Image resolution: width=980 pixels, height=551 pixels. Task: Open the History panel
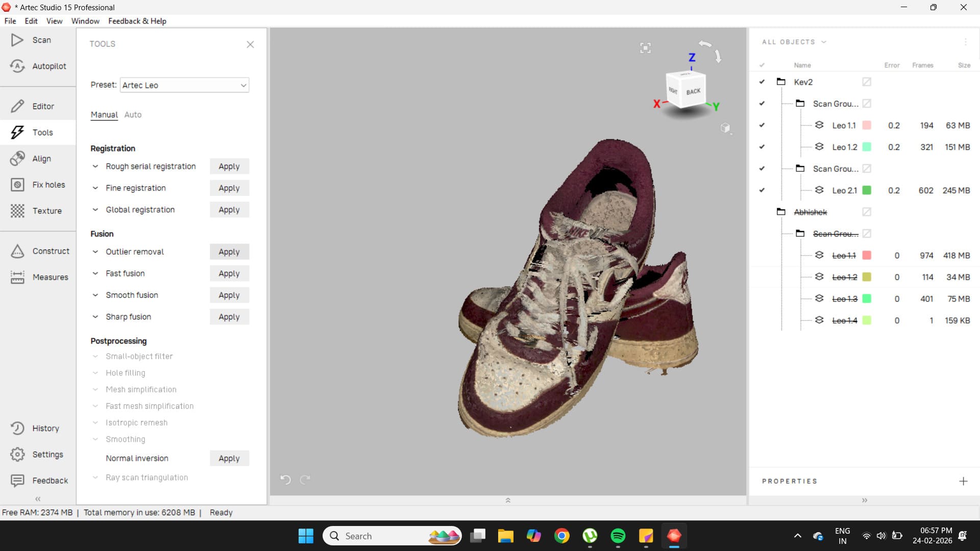tap(17, 428)
